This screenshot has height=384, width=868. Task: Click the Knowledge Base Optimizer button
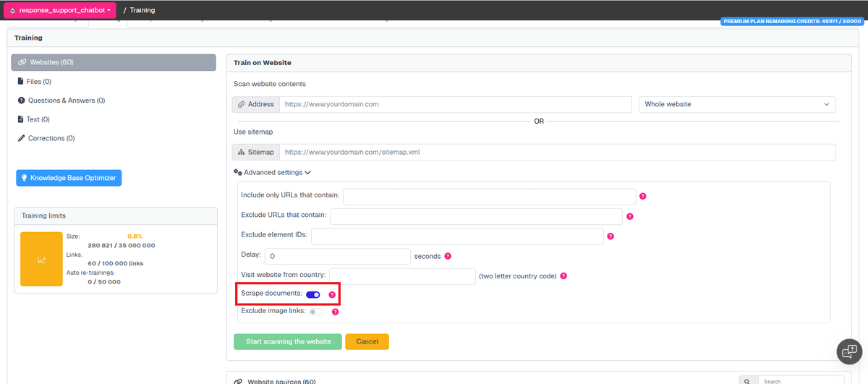[x=69, y=178]
